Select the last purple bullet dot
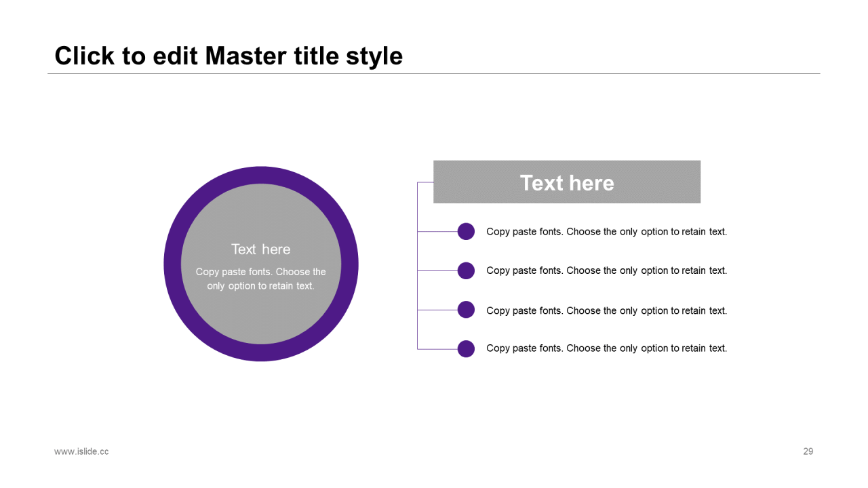The height and width of the screenshot is (488, 868). pos(466,349)
